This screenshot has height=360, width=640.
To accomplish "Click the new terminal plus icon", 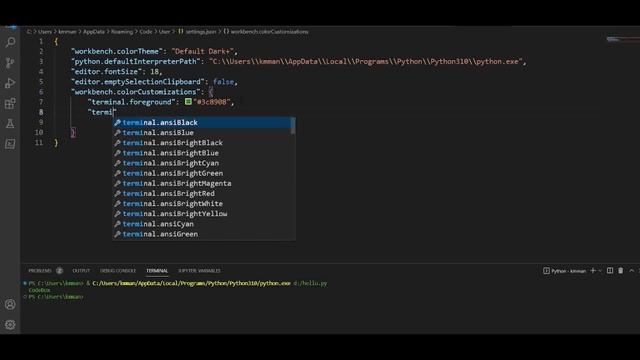I will click(593, 271).
